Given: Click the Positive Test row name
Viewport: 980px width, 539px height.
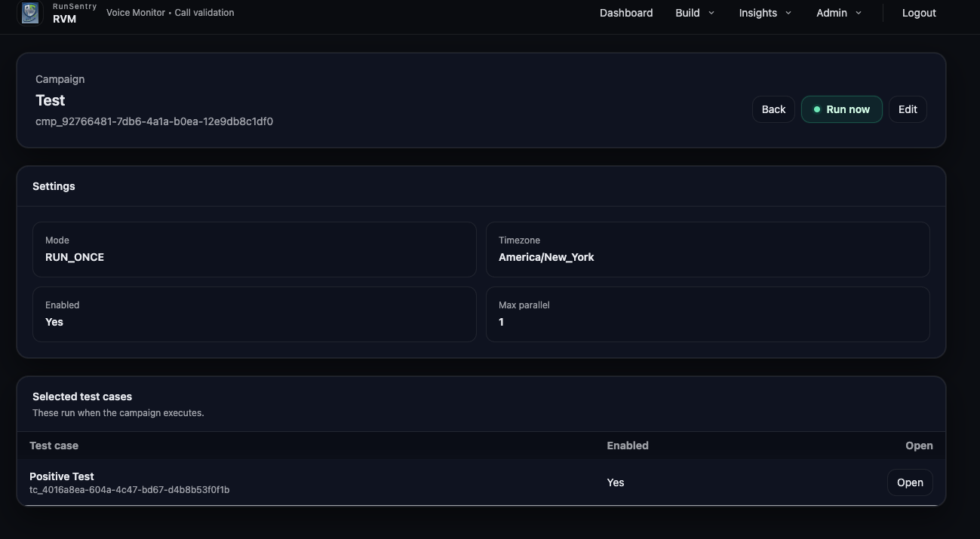Looking at the screenshot, I should pyautogui.click(x=62, y=476).
